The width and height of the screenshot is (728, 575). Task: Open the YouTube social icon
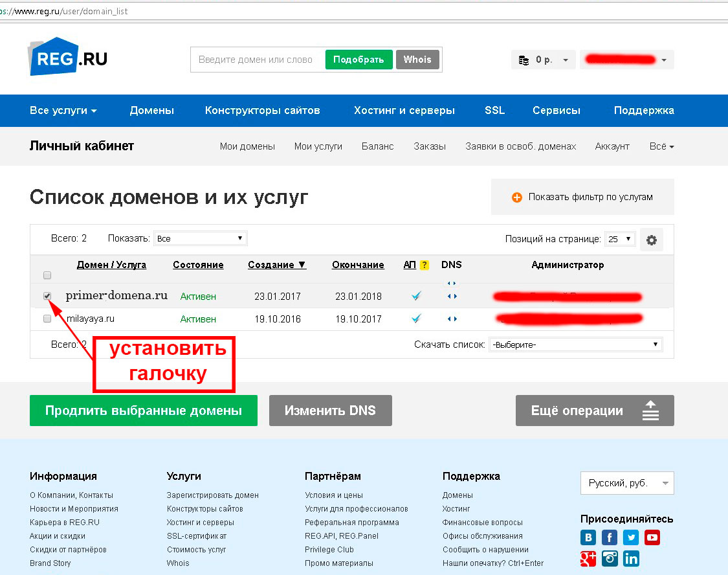pos(652,537)
